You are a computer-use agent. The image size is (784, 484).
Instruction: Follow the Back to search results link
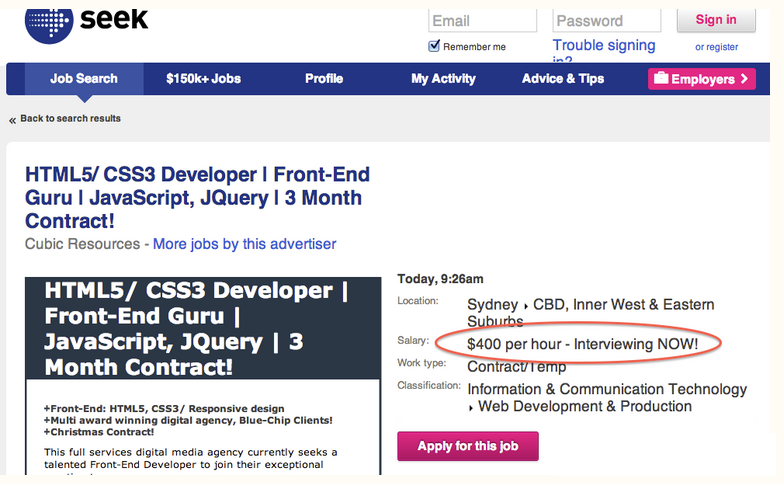pyautogui.click(x=70, y=119)
